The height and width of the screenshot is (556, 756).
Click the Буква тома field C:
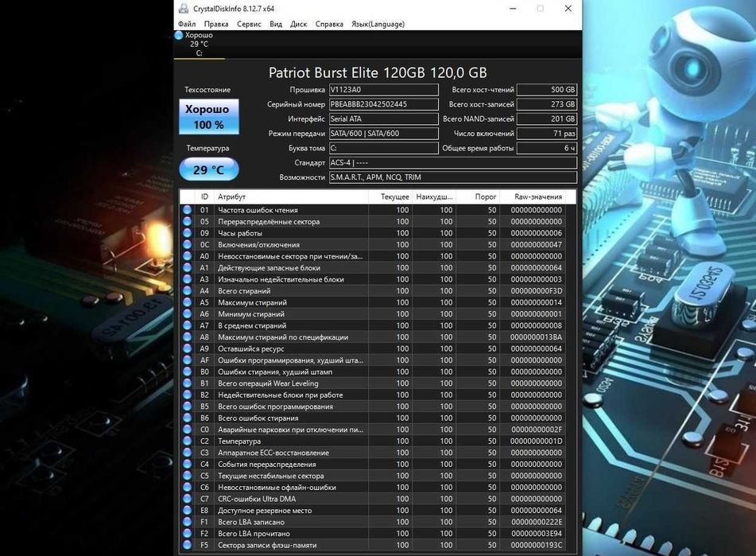(384, 148)
